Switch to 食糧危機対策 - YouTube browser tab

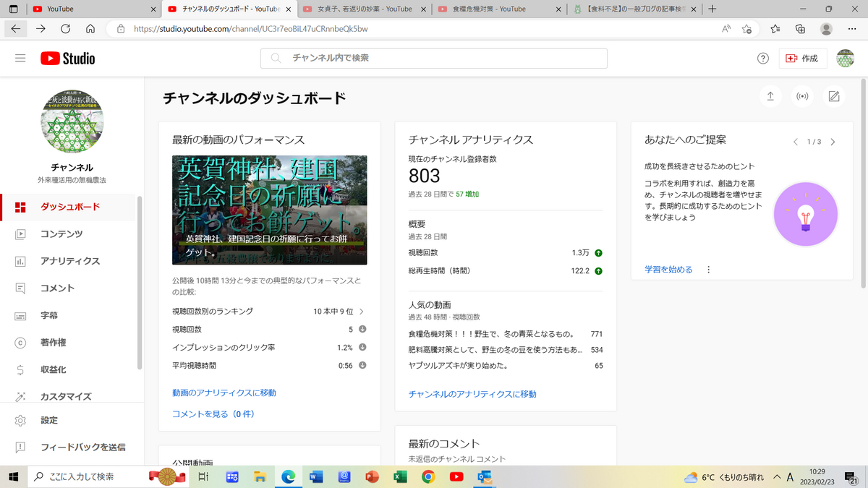point(499,9)
